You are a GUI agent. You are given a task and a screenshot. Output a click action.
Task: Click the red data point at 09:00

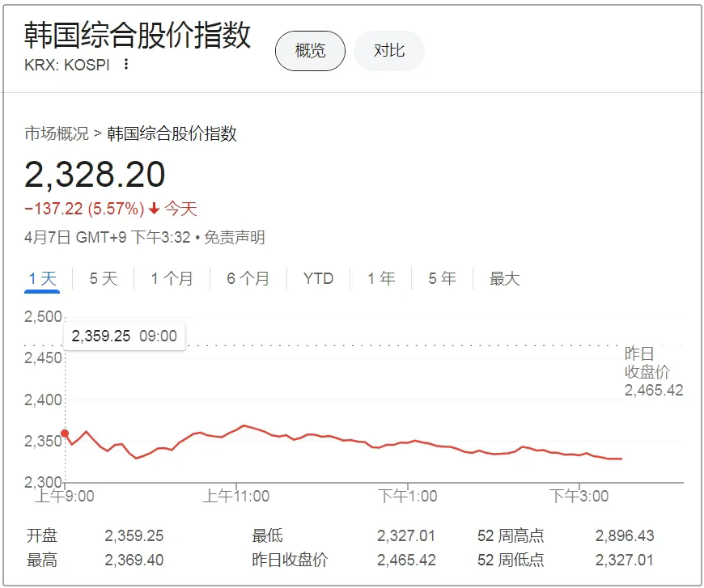click(65, 434)
